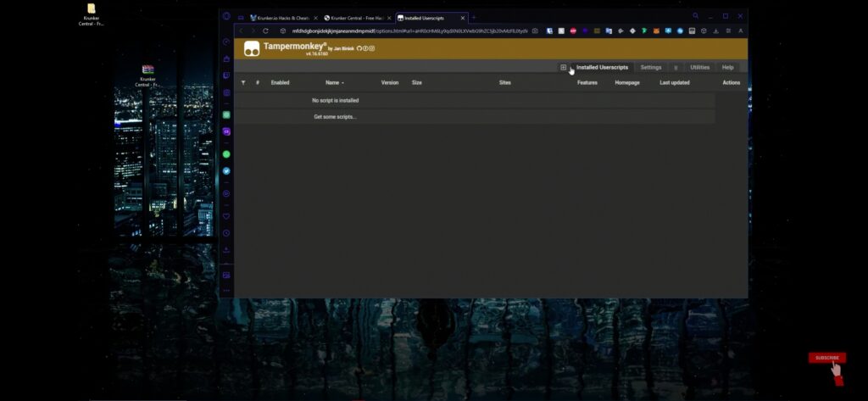Select the Installed Userscripts Tampermonkey tab
The width and height of the screenshot is (868, 401).
[603, 68]
